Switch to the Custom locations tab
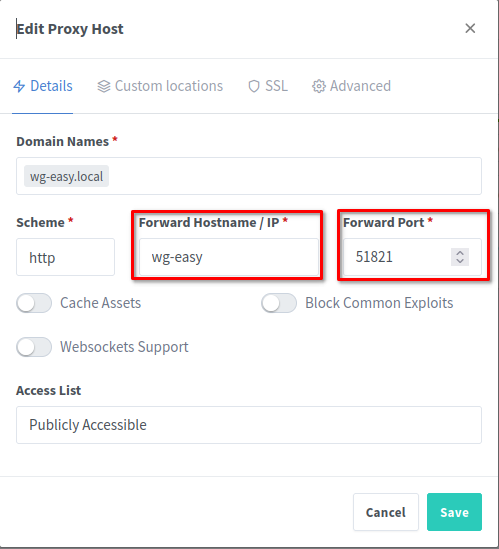The width and height of the screenshot is (499, 549). [x=160, y=86]
